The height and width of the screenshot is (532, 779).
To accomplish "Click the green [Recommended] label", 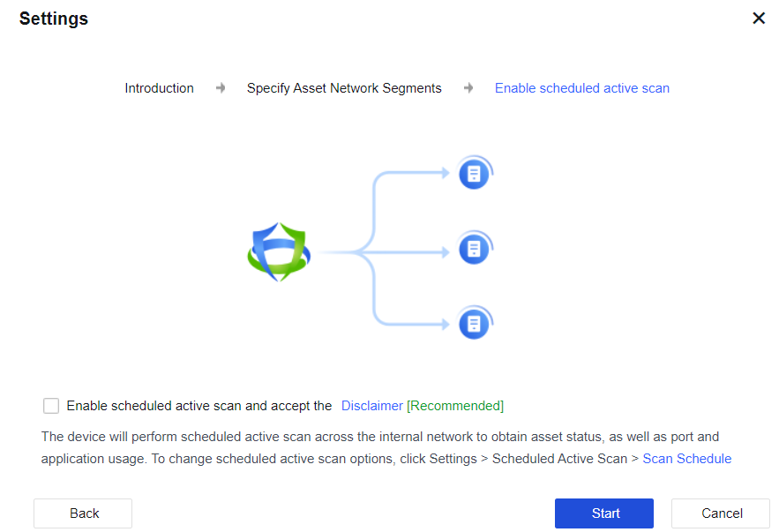I will (455, 406).
